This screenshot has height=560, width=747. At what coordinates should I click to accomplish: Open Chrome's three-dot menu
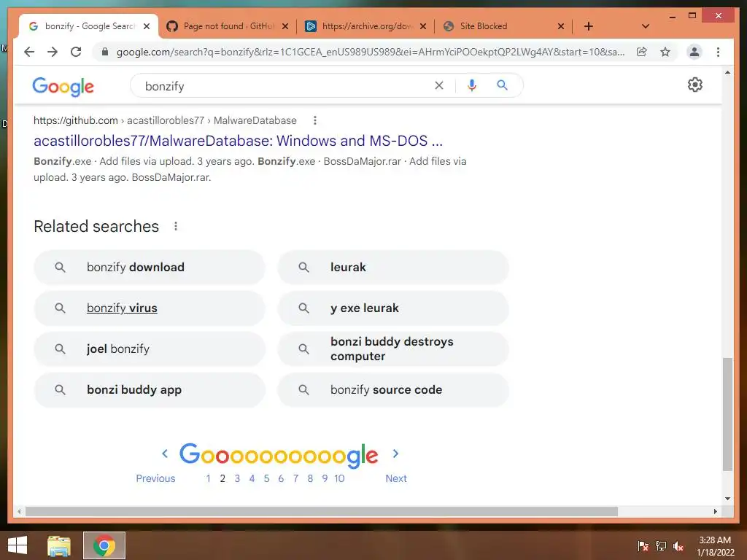click(718, 52)
